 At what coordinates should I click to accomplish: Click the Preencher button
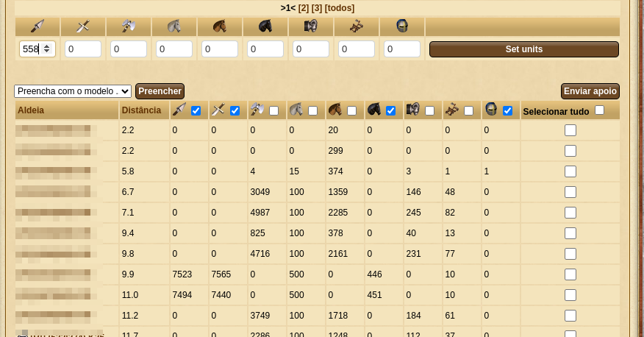click(x=160, y=91)
